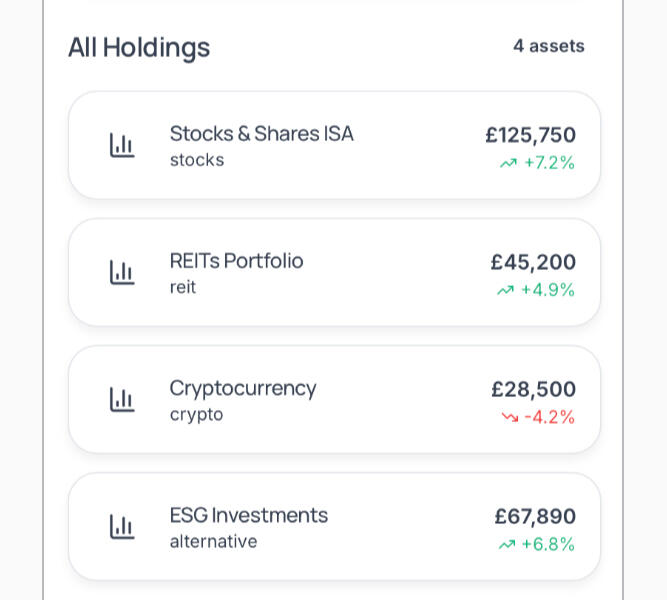Select the Cryptocurrency holding title

[x=243, y=388]
